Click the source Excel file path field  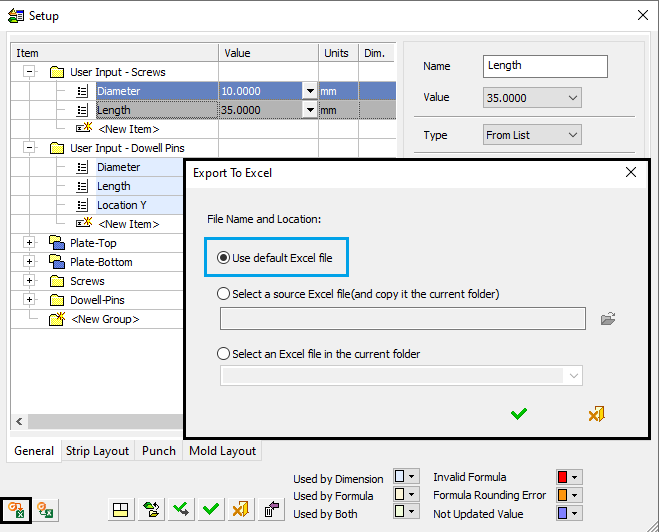[403, 319]
